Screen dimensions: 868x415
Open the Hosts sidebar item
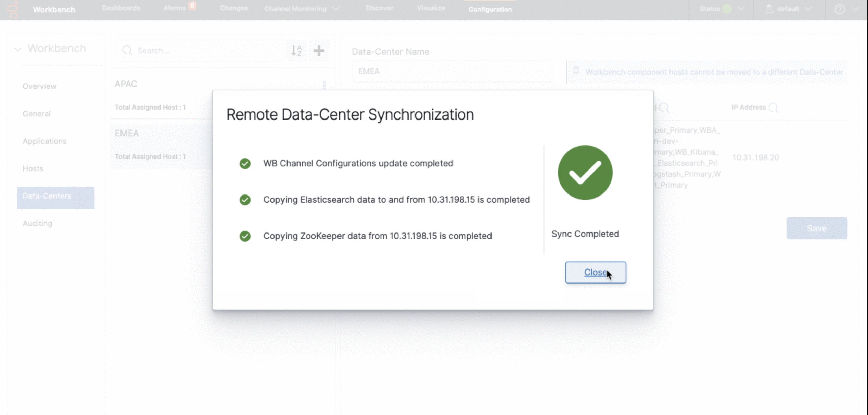click(x=33, y=168)
